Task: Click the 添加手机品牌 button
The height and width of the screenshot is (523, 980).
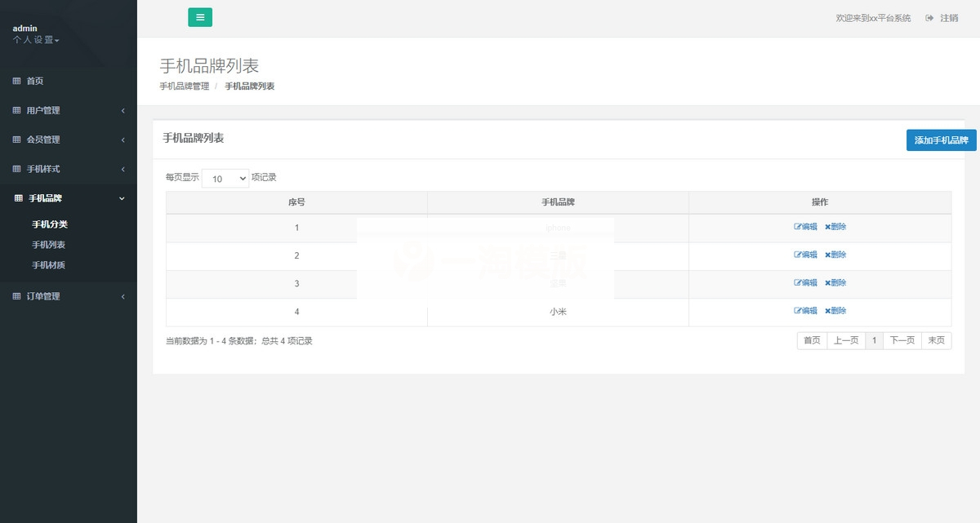Action: click(940, 140)
